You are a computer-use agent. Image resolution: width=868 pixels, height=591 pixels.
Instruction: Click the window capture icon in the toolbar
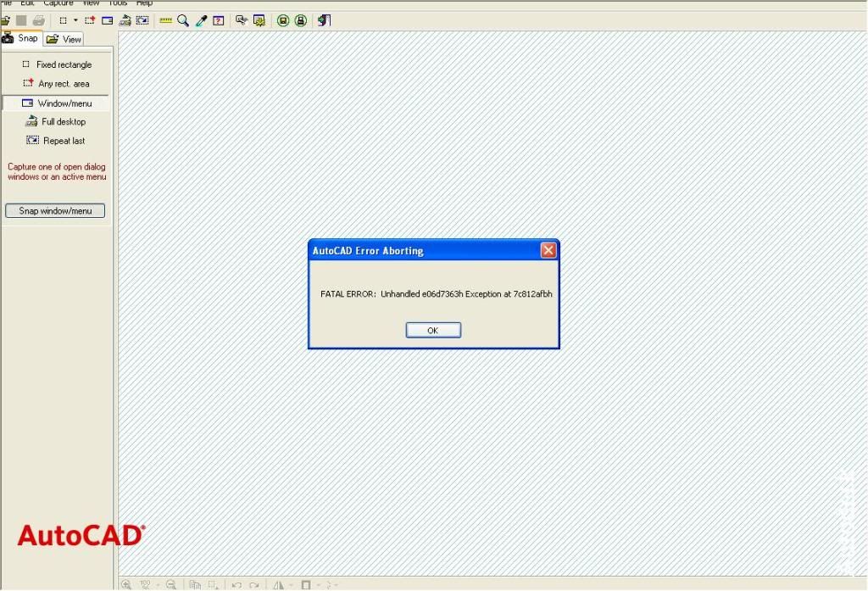[108, 21]
